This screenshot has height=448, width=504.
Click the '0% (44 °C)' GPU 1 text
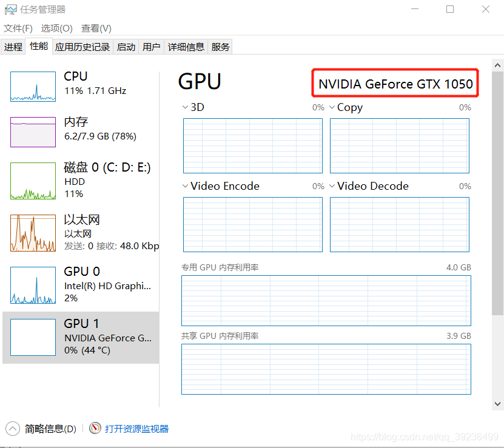tap(87, 350)
